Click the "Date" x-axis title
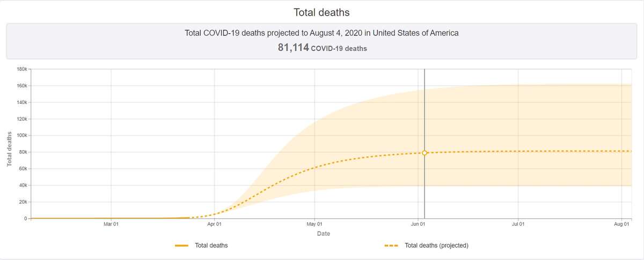The width and height of the screenshot is (644, 260). (323, 234)
